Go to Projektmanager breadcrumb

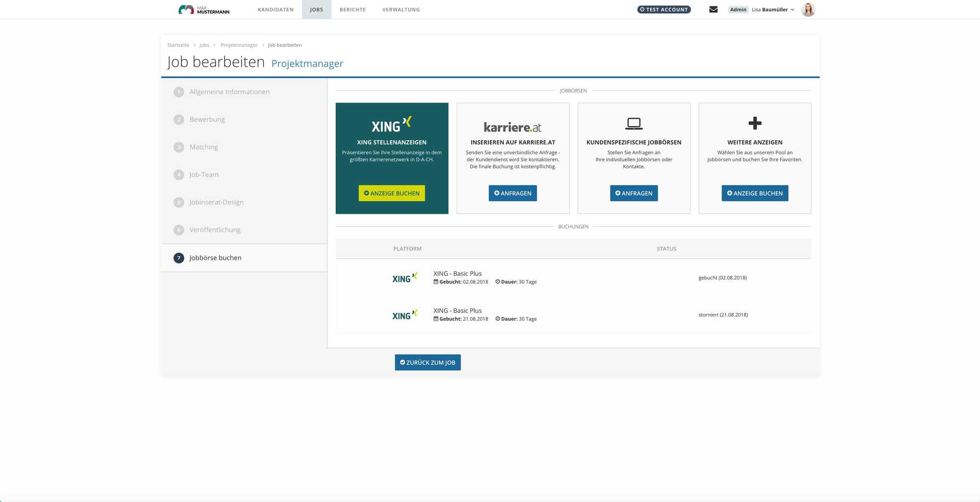point(239,45)
